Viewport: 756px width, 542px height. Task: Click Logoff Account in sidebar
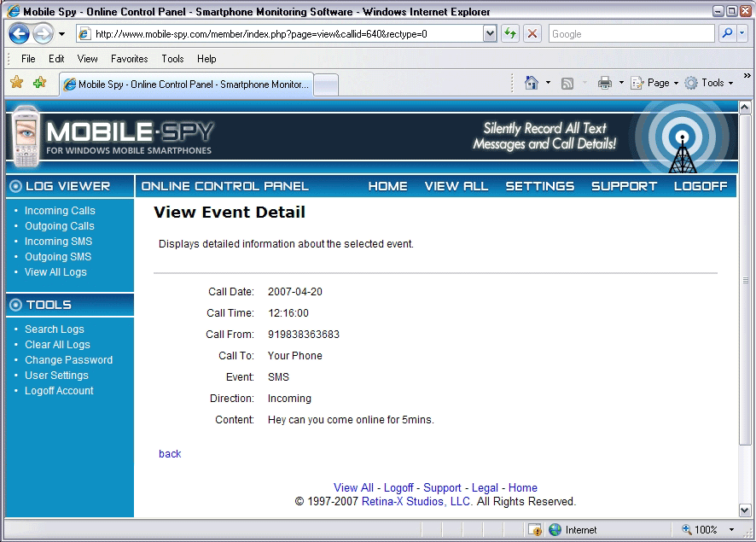(59, 391)
